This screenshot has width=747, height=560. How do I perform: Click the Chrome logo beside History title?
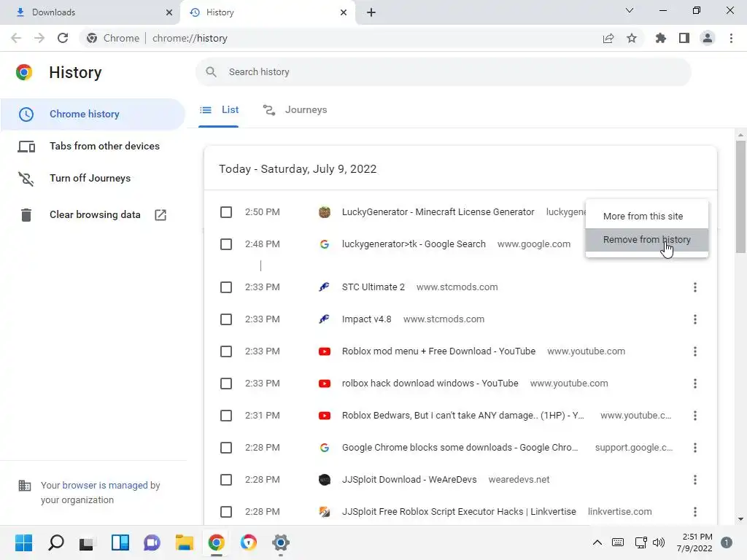[x=24, y=72]
